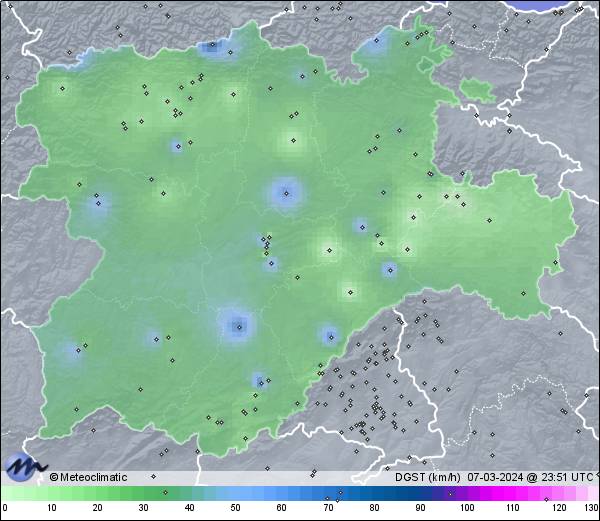Screen dimensions: 600x521
Task: Click scale value 40
Action: tap(189, 508)
